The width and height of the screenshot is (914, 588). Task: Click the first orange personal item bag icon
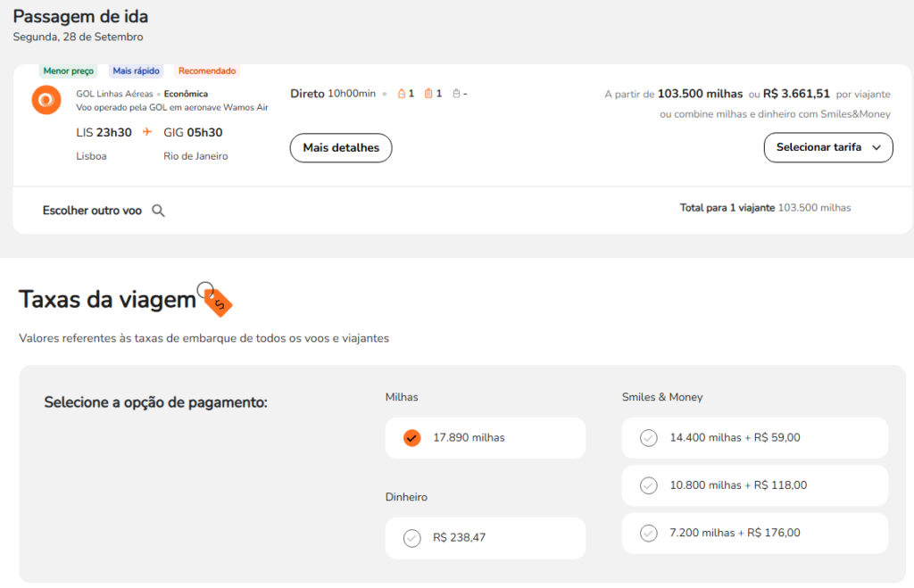(x=402, y=94)
